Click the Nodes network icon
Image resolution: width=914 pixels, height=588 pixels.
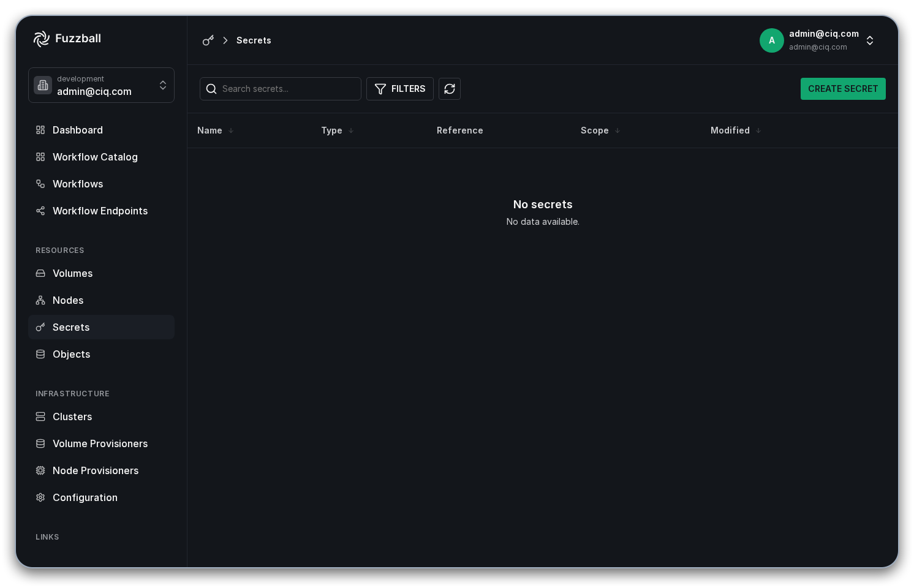(40, 300)
